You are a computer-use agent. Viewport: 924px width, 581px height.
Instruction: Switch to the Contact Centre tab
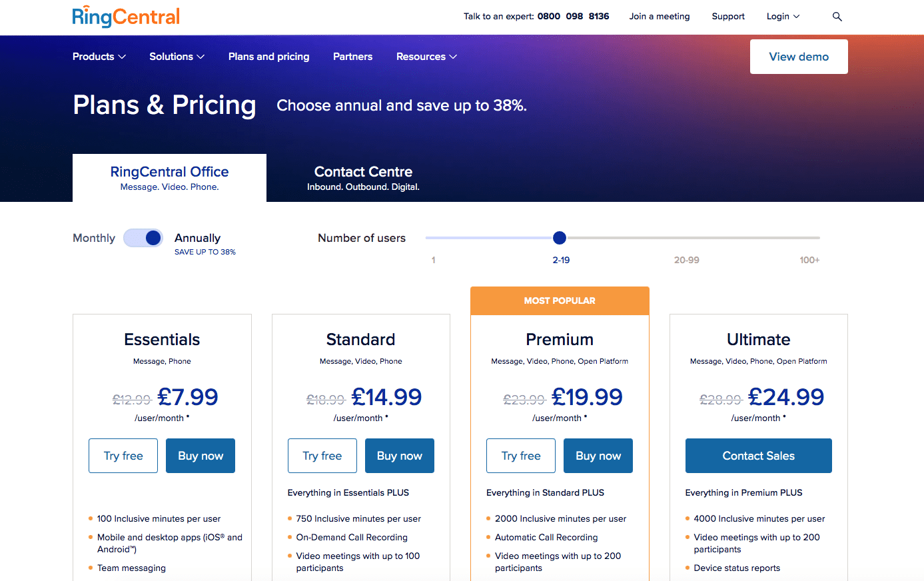point(363,178)
